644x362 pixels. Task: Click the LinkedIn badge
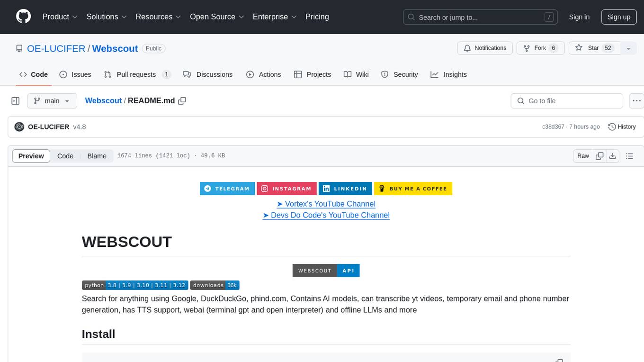coord(345,189)
